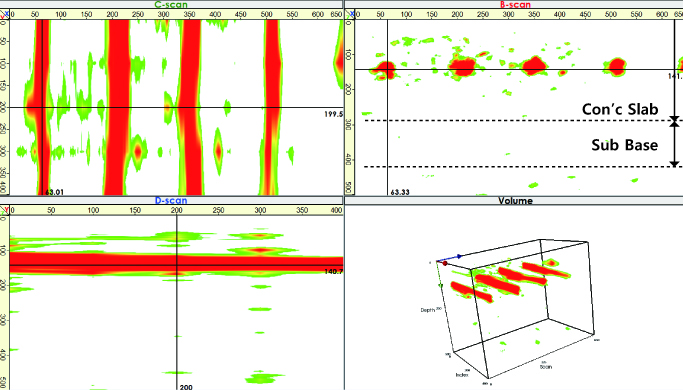Click the green depth axis arrow in Volume

tap(440, 285)
